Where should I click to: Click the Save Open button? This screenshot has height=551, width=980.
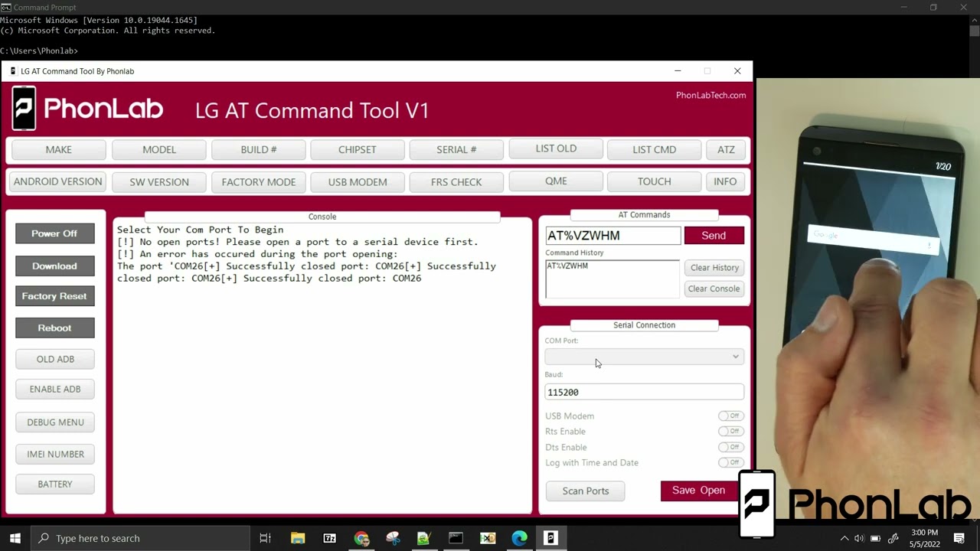[x=698, y=491]
